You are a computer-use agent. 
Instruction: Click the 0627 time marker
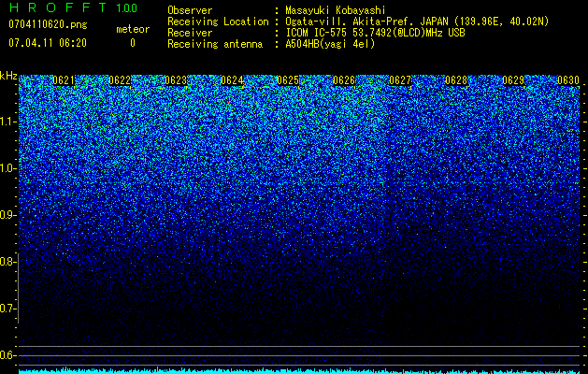400,80
